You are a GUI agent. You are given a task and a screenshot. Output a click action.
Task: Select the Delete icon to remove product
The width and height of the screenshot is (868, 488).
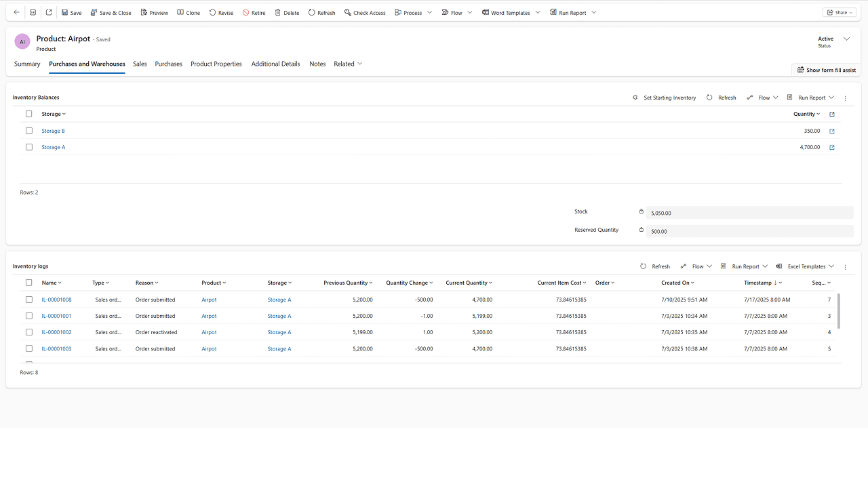point(286,12)
